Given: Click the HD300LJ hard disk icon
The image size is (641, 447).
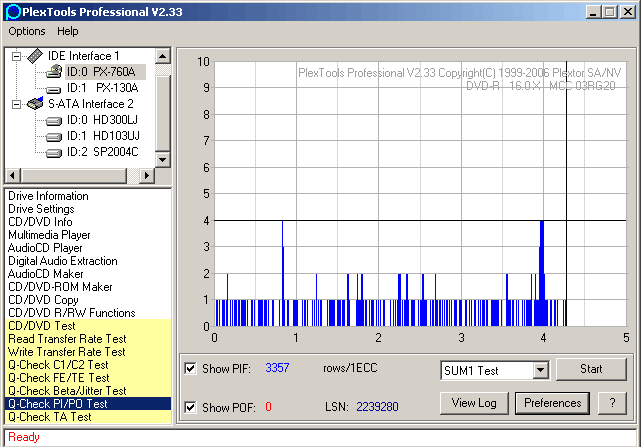Looking at the screenshot, I should pos(53,120).
